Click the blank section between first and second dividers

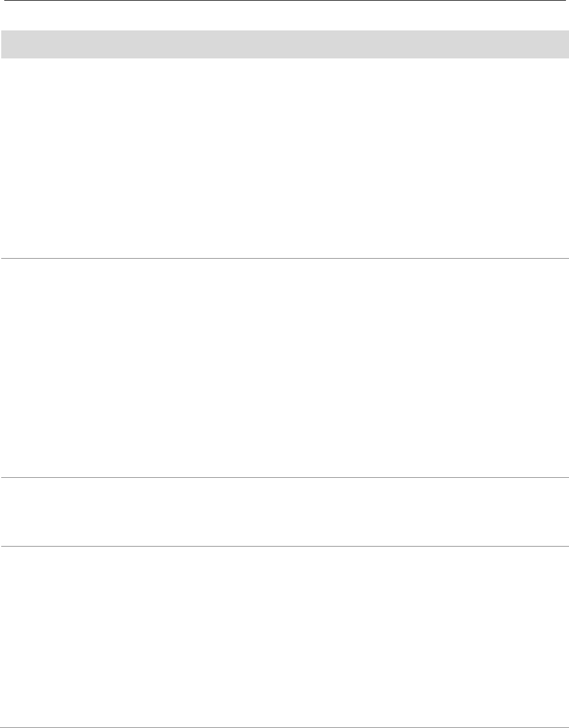pyautogui.click(x=285, y=368)
